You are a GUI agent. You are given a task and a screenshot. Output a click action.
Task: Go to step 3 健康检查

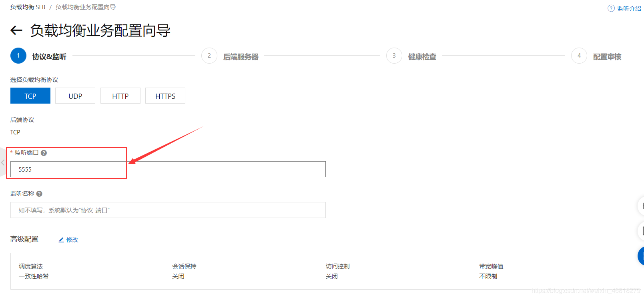(411, 56)
